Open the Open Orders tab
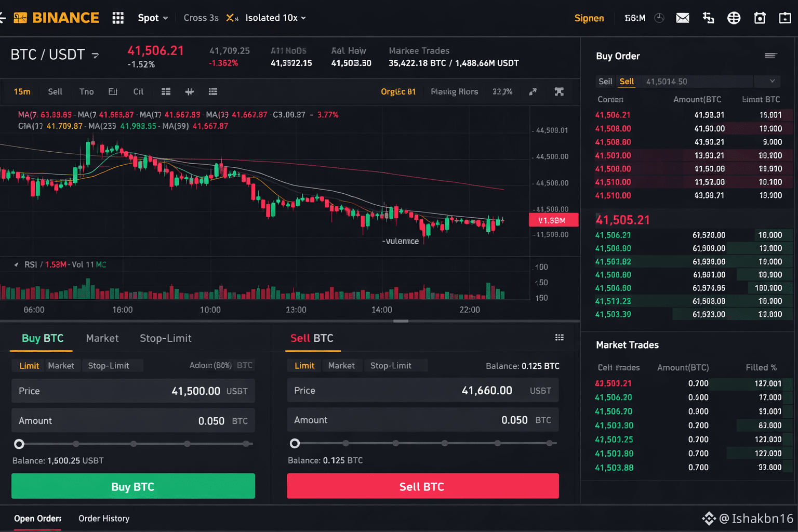This screenshot has width=798, height=532. pos(37,518)
